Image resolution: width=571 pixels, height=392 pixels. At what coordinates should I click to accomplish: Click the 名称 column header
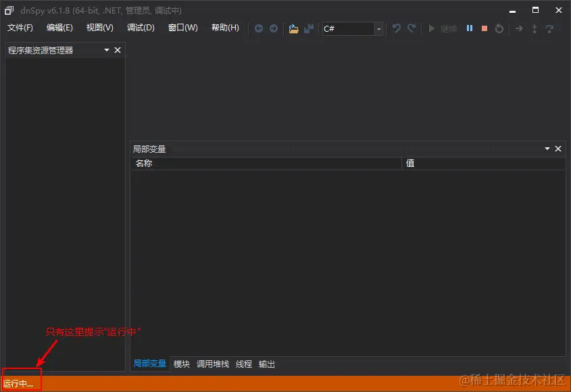click(266, 163)
